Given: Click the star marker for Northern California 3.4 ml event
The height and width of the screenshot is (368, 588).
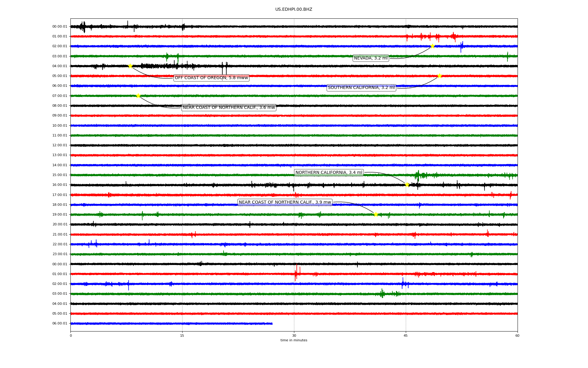Looking at the screenshot, I should pos(407,185).
